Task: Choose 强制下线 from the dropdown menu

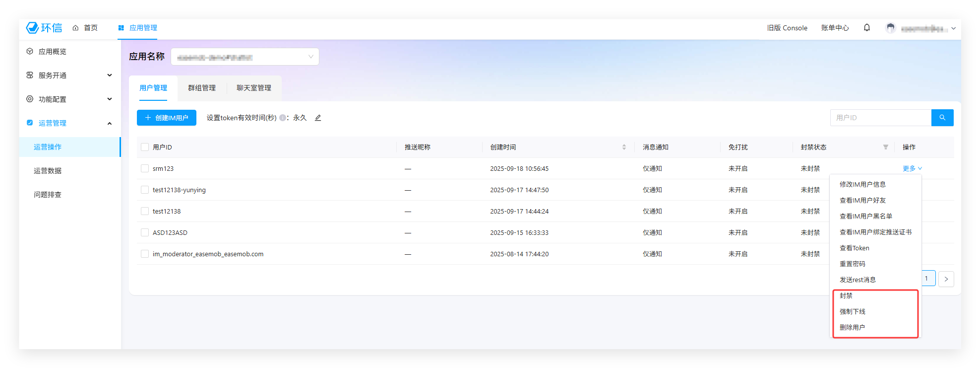Action: click(x=852, y=311)
